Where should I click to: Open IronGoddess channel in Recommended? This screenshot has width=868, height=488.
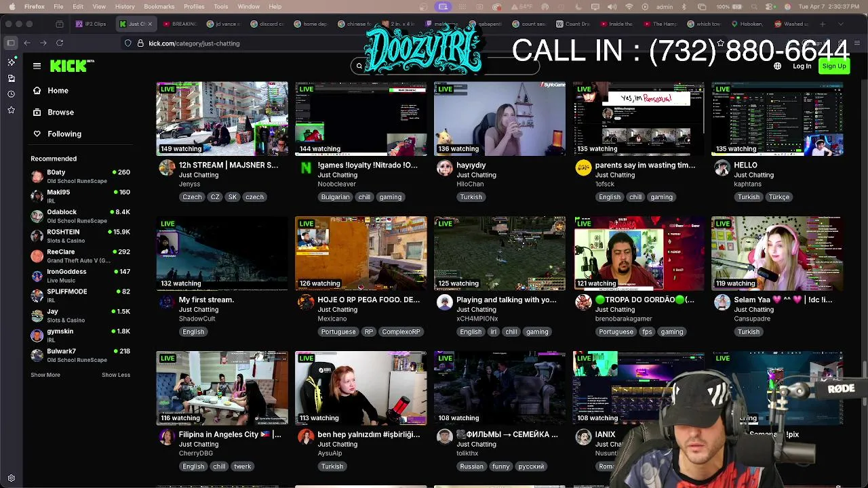[x=80, y=275]
